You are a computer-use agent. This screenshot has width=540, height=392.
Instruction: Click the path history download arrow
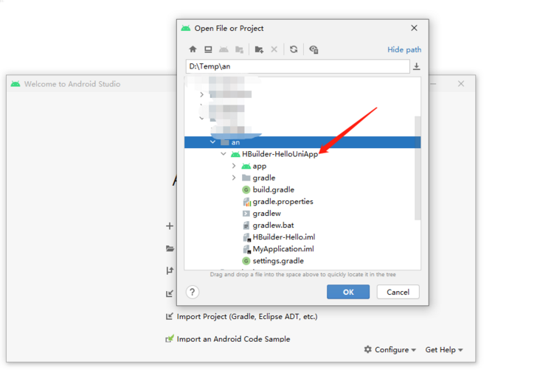point(416,66)
